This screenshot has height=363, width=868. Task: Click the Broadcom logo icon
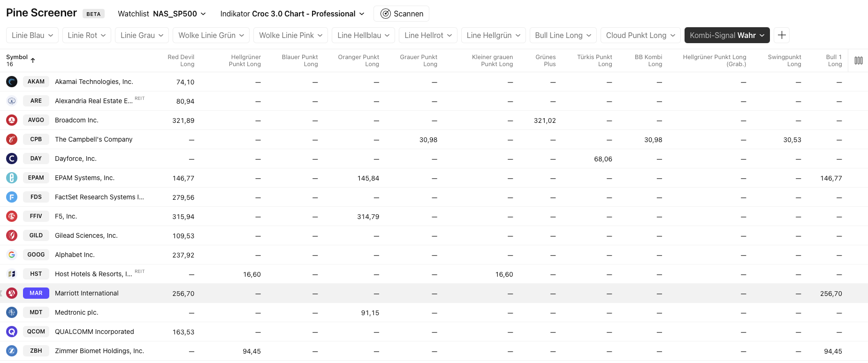pyautogui.click(x=12, y=120)
